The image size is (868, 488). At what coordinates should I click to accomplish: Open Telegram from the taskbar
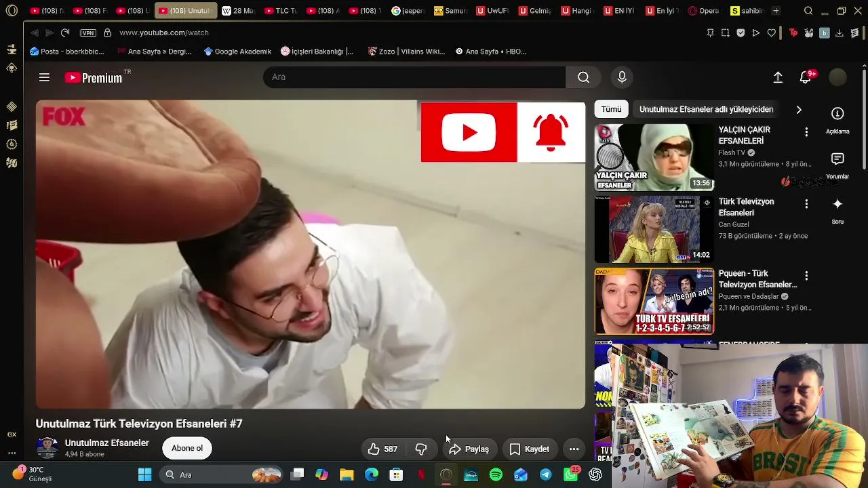[545, 474]
